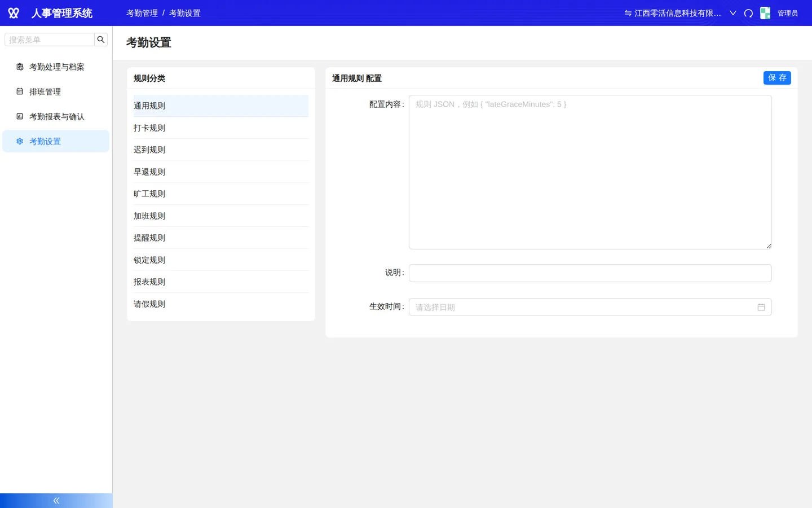Collapse the sidebar with double-chevron icon
812x508 pixels.
tap(56, 501)
